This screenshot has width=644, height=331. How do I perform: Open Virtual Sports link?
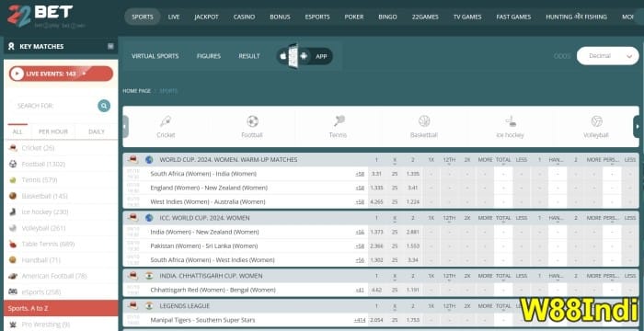pyautogui.click(x=155, y=56)
